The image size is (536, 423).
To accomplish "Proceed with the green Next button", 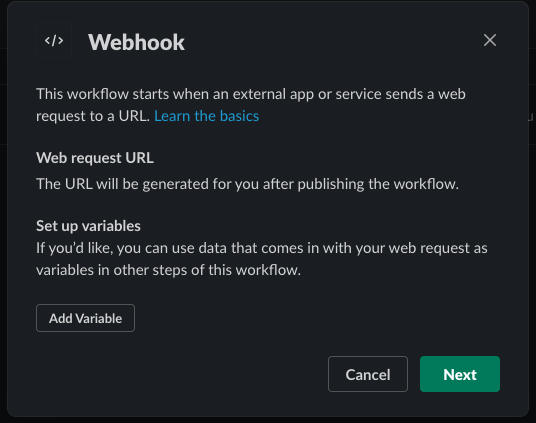I will pyautogui.click(x=460, y=374).
